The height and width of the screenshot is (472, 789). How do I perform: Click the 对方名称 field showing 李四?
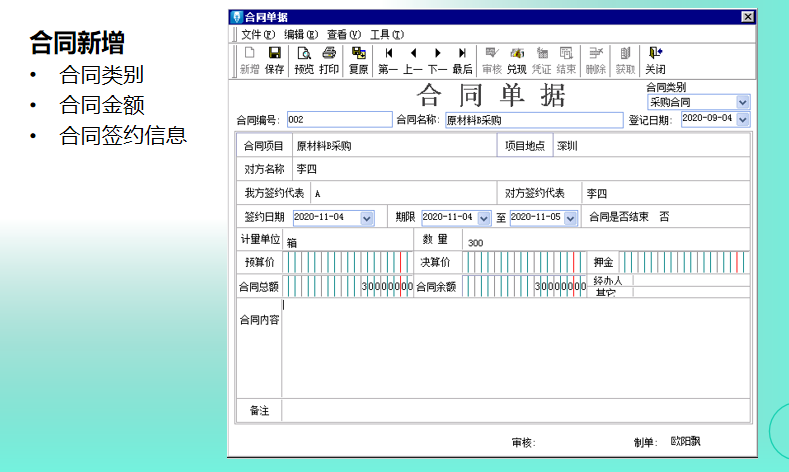tap(521, 169)
